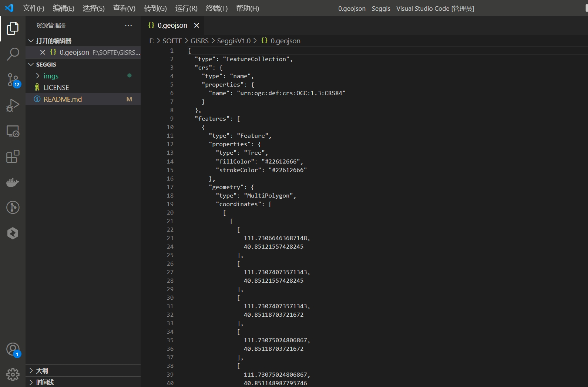The width and height of the screenshot is (588, 387).
Task: Click the "urn:ogc:def:crs:OGC:1.3:CRS84" string
Action: [x=291, y=93]
